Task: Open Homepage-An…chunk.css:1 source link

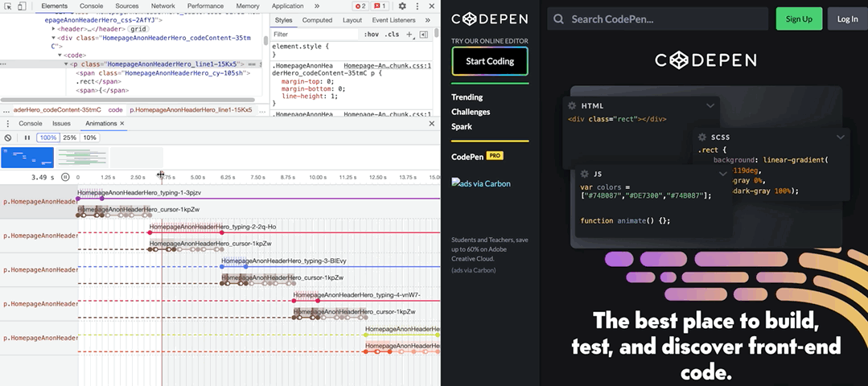Action: click(387, 66)
